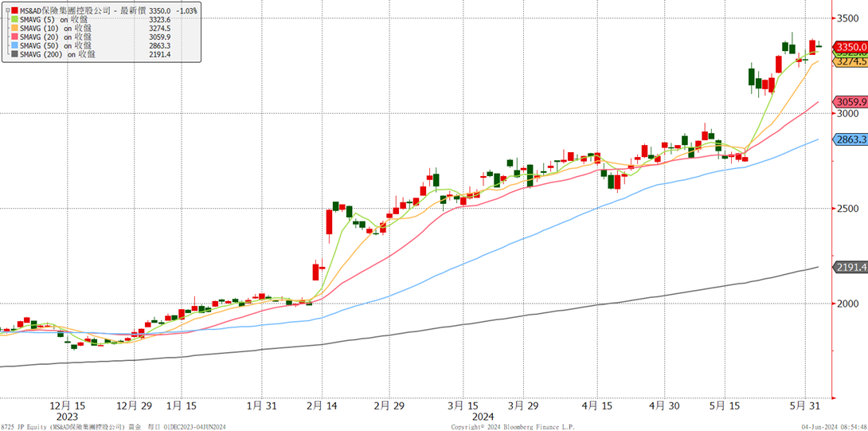Click the 5月 15 date label
The image size is (868, 431).
[x=726, y=406]
